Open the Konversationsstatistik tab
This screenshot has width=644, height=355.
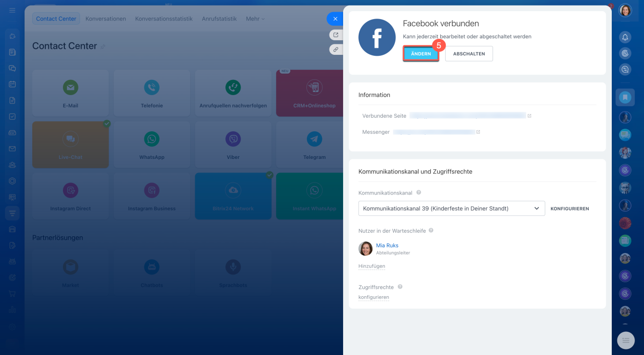point(164,19)
